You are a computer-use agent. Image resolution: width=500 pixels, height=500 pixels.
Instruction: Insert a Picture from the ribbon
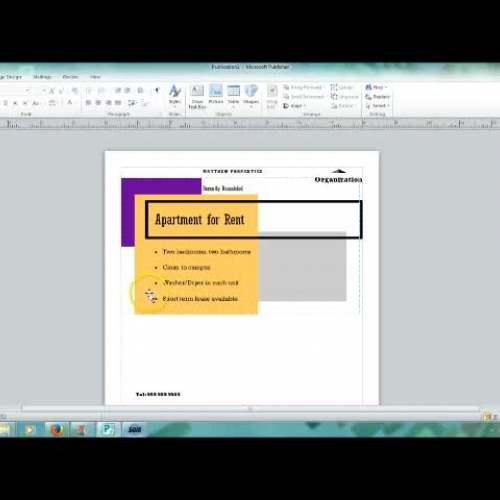[x=216, y=95]
